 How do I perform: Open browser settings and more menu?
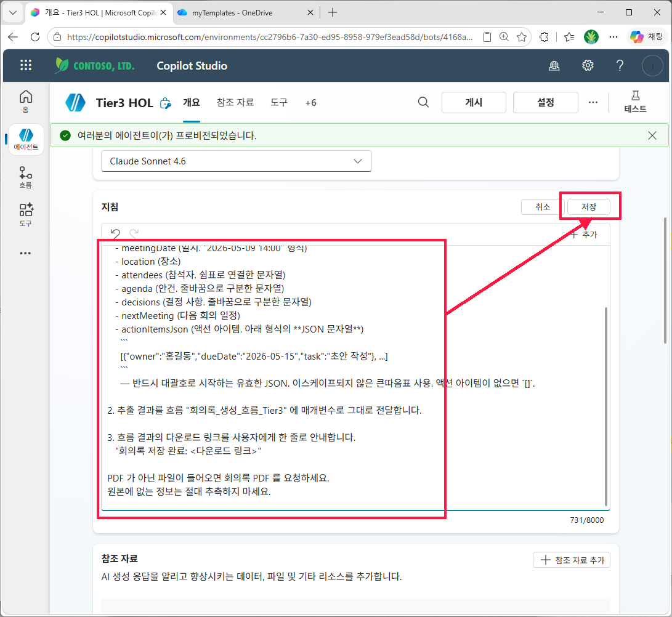coord(613,38)
